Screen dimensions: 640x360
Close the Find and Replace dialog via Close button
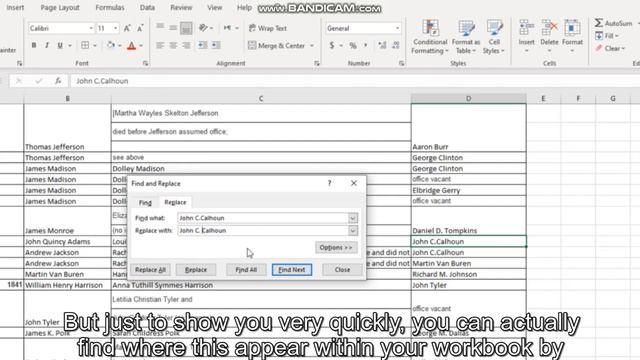[x=342, y=270]
